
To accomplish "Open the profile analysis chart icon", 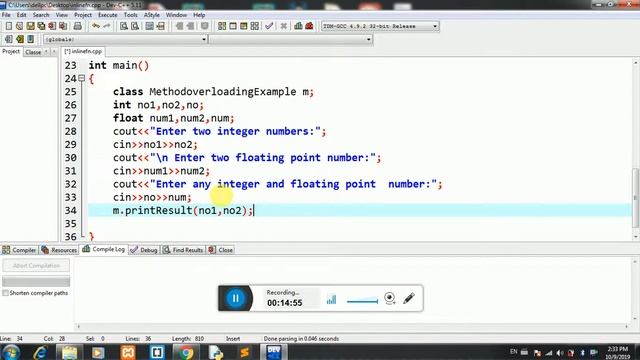I will 298,26.
